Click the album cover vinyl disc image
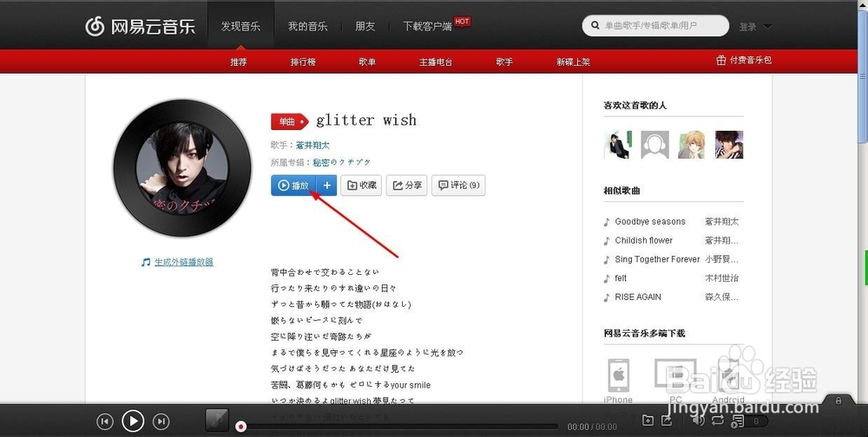 point(182,167)
